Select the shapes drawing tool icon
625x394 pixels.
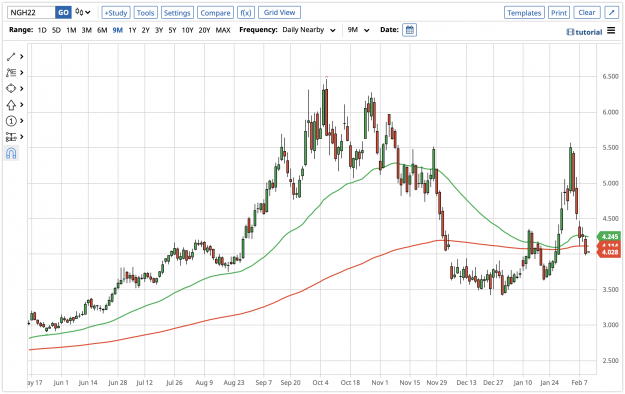click(x=11, y=89)
